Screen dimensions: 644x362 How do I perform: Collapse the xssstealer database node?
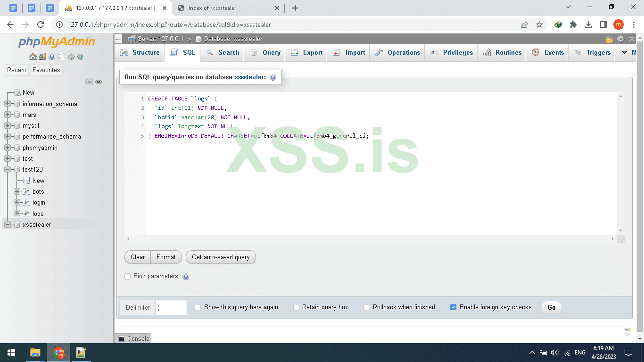click(x=8, y=224)
